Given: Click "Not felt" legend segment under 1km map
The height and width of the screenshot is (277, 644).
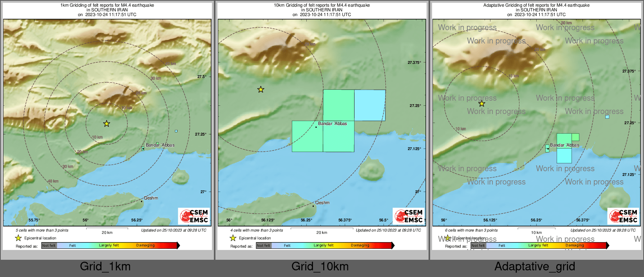Looking at the screenshot, I should pos(49,246).
